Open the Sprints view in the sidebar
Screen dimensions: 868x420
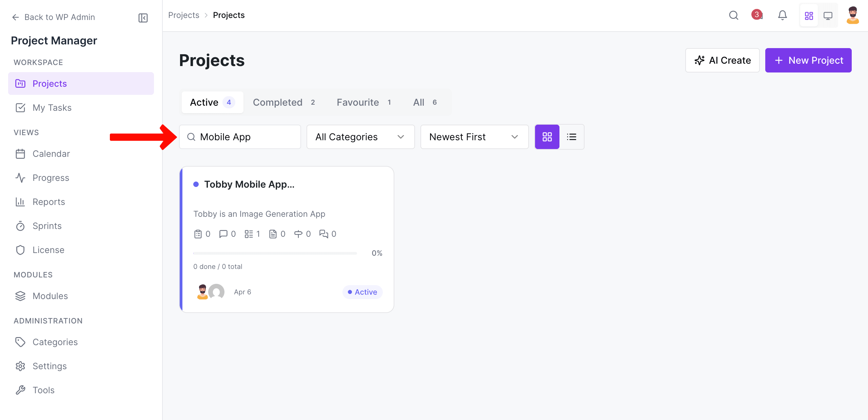(x=47, y=226)
